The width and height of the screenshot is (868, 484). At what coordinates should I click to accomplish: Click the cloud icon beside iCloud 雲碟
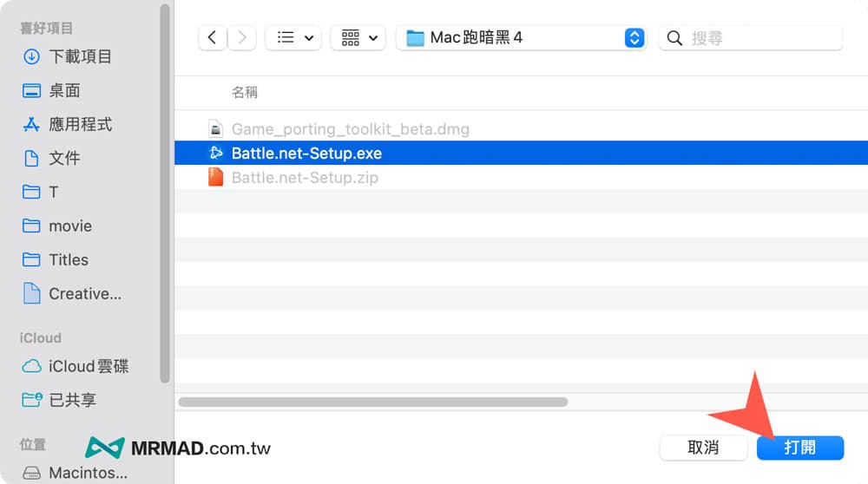click(x=31, y=366)
